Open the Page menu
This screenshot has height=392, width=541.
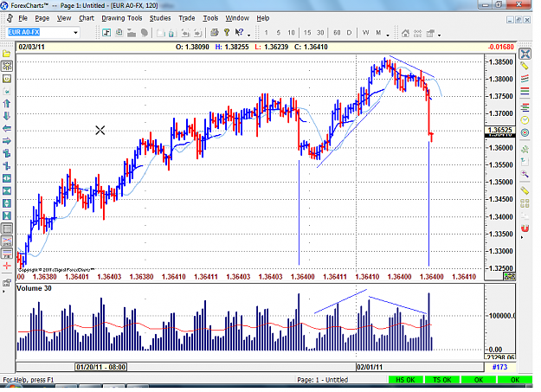pyautogui.click(x=42, y=18)
